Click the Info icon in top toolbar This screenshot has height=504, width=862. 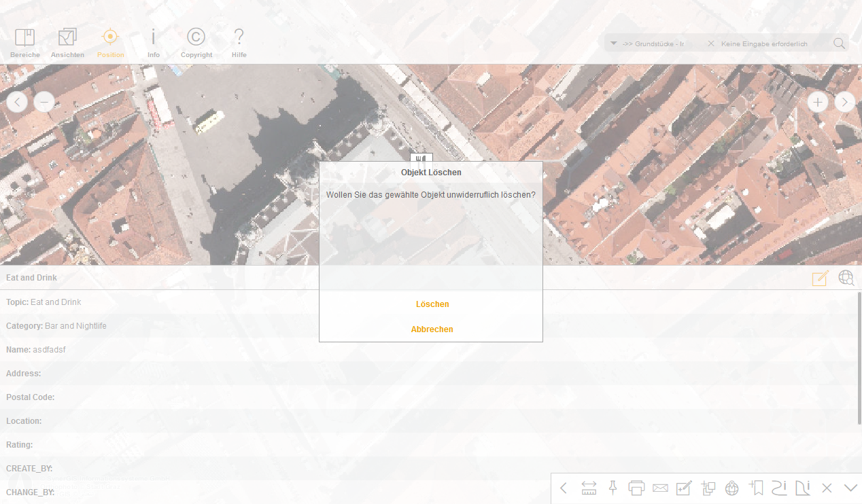[154, 43]
